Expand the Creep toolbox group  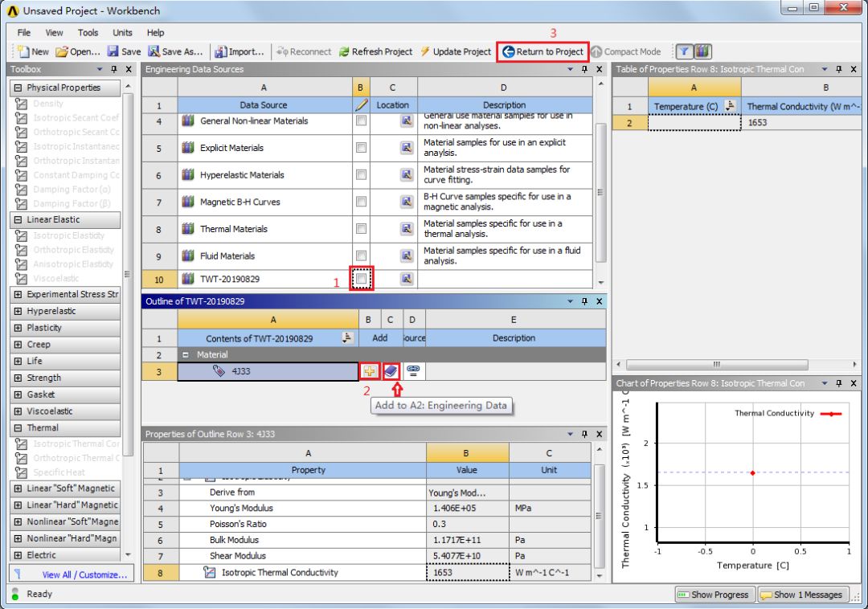(18, 344)
